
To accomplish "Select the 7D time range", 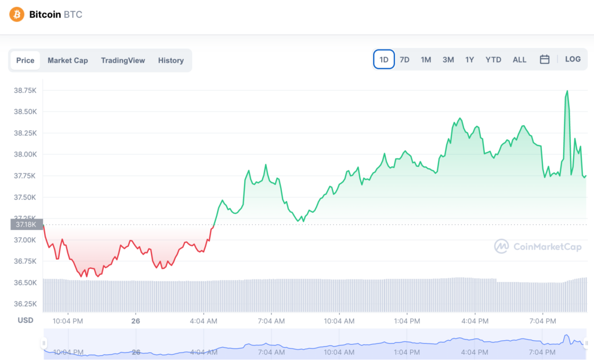I will coord(404,59).
